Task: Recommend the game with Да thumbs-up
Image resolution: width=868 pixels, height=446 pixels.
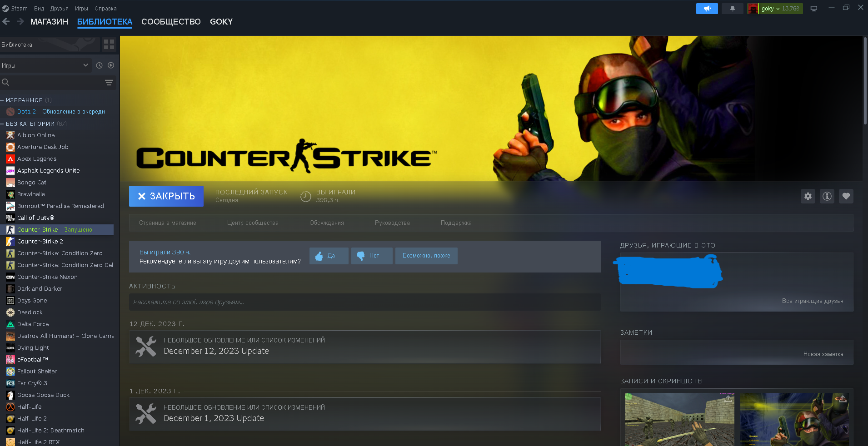Action: 329,256
